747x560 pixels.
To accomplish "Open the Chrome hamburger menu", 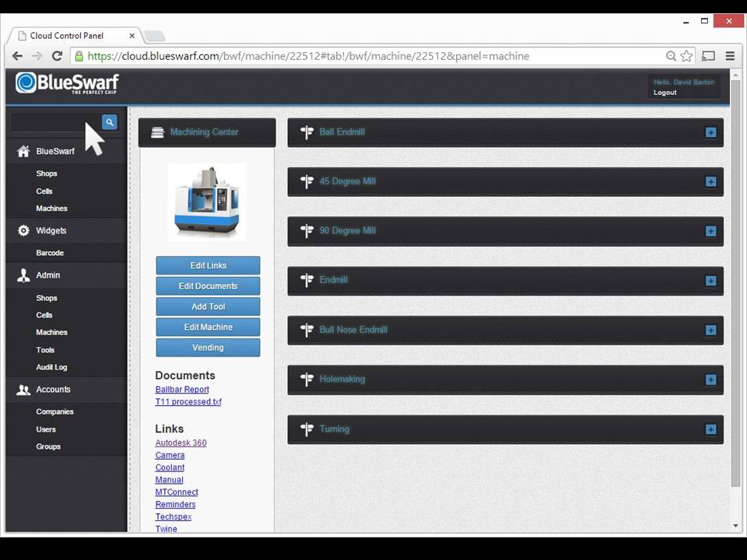I will click(730, 56).
